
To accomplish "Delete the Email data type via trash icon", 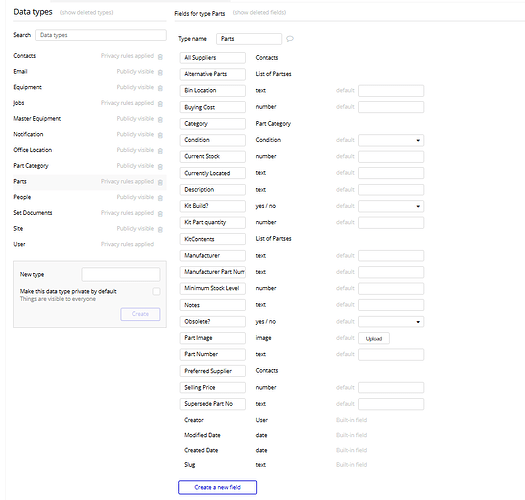I will click(160, 72).
